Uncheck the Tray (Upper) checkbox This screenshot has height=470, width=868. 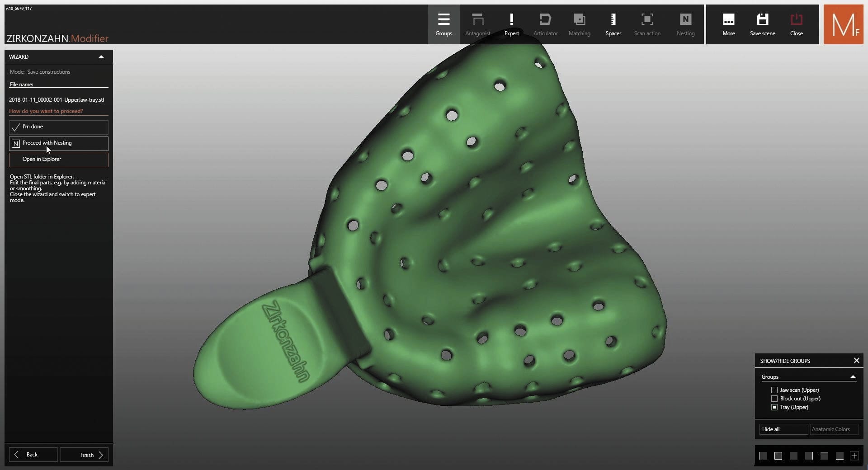774,407
